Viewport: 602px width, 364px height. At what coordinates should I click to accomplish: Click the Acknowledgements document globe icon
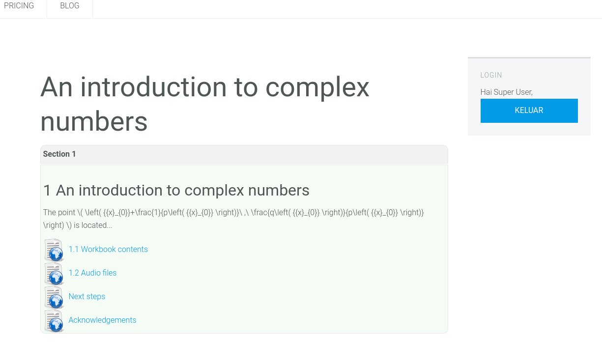point(54,320)
